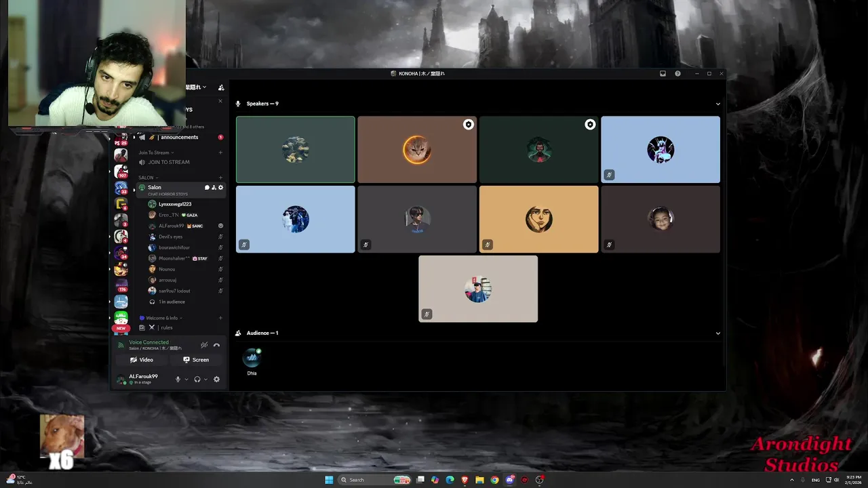Viewport: 868px width, 488px height.
Task: Click Dhia's avatar in the Audience
Action: pos(252,357)
